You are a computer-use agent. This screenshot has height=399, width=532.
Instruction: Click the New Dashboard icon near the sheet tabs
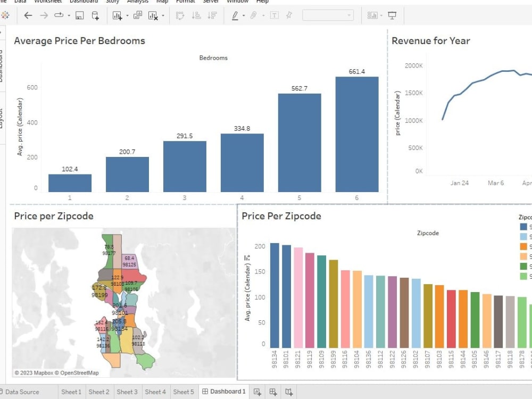[273, 392]
